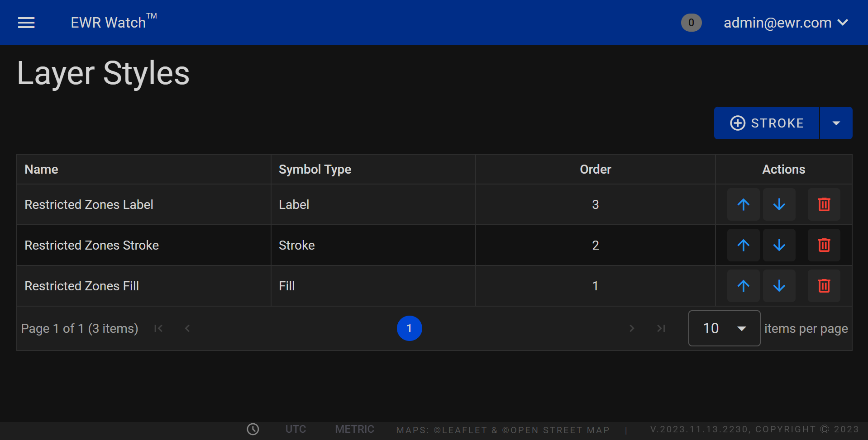The image size is (868, 440).
Task: Click order value 1 cell
Action: (596, 286)
